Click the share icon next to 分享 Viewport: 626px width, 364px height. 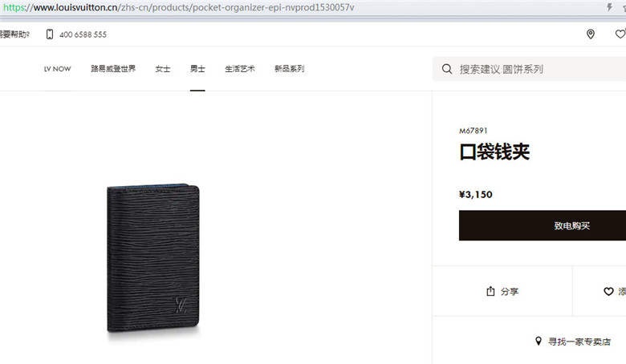pyautogui.click(x=490, y=291)
